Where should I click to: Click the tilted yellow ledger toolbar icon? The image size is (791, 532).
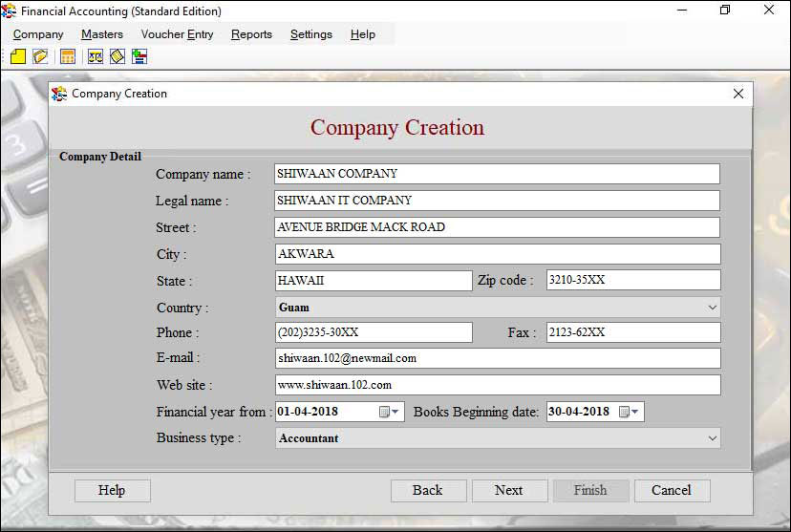click(118, 56)
